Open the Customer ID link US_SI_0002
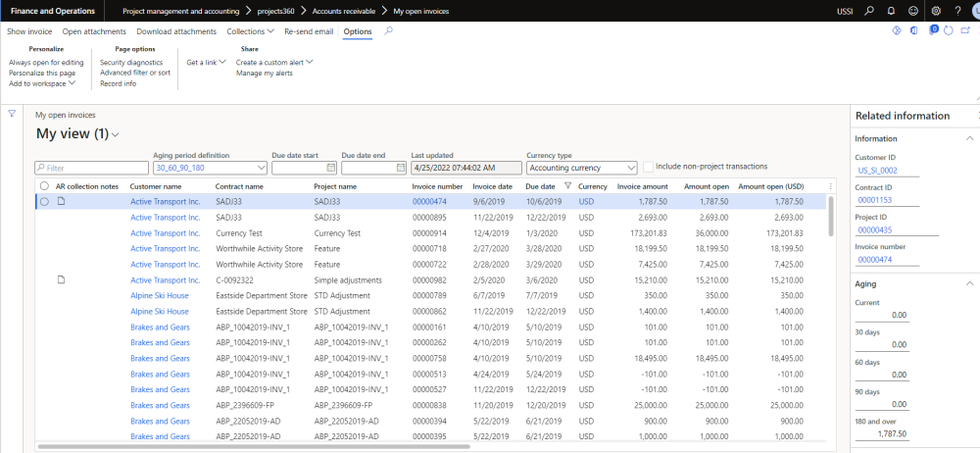Viewport: 980px width, 453px height. (x=877, y=170)
